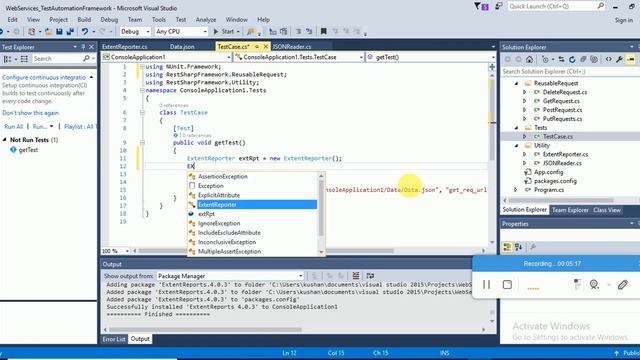
Task: Open the Build menu
Action: pos(84,20)
